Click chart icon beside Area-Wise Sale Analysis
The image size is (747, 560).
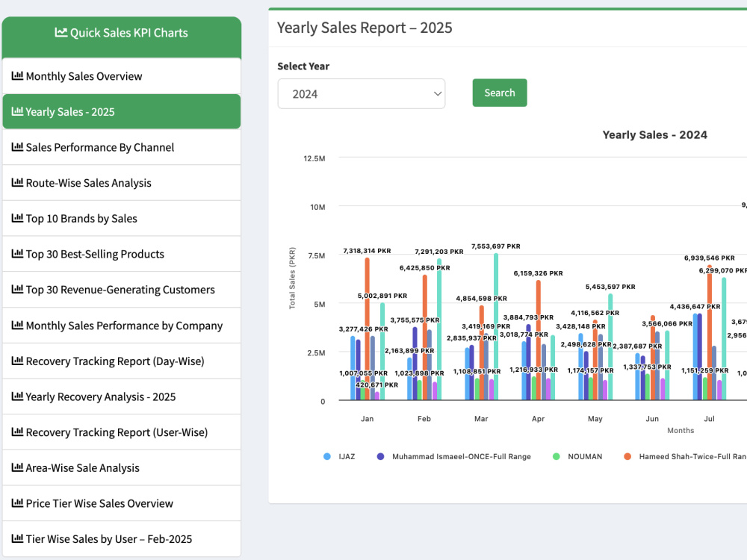click(17, 467)
